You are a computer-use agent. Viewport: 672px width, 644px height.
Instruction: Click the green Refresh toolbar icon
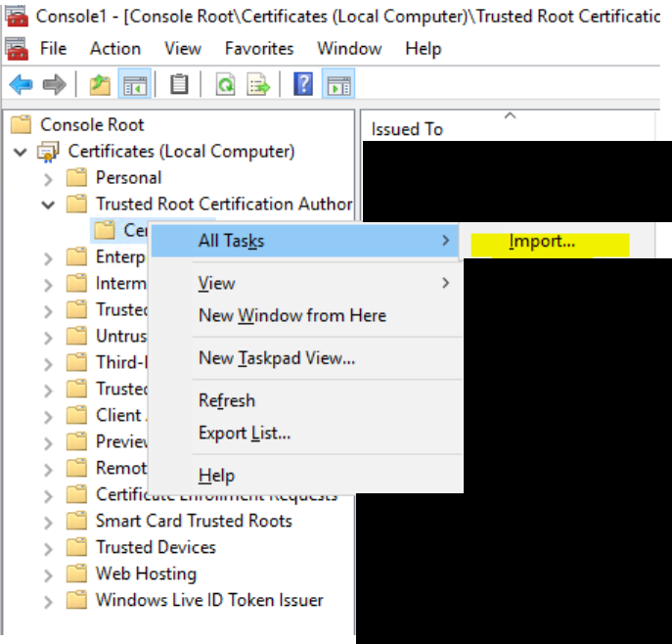pyautogui.click(x=225, y=85)
